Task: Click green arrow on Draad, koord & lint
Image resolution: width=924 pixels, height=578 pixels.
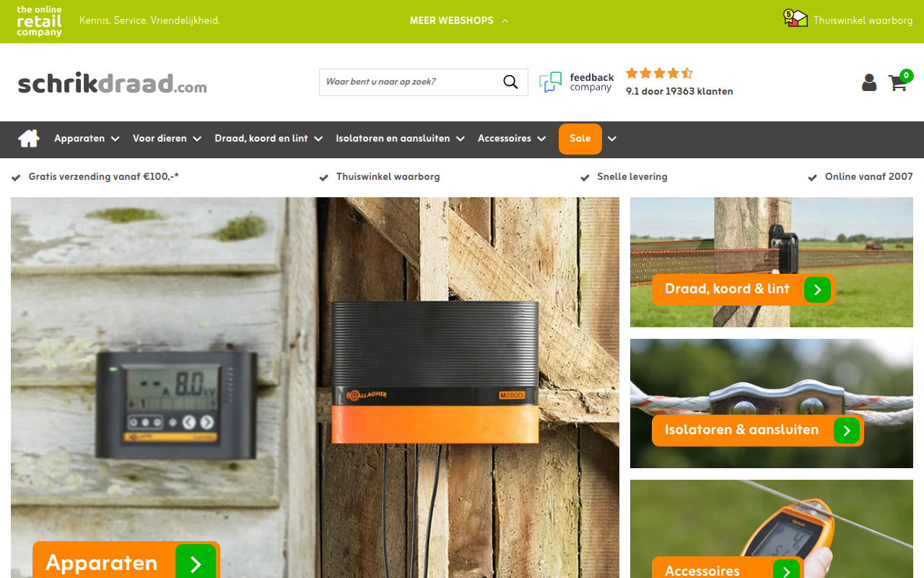Action: coord(817,290)
